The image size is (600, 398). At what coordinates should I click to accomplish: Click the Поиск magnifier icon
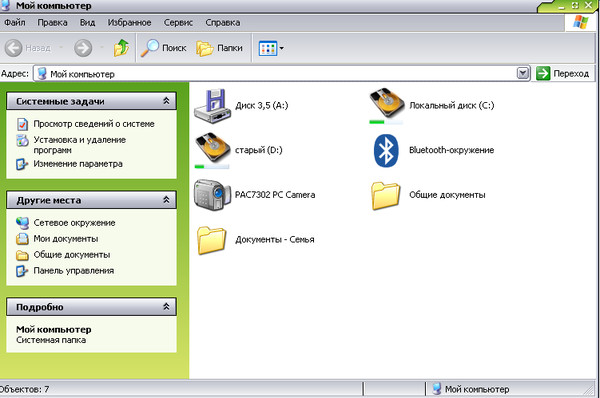150,48
